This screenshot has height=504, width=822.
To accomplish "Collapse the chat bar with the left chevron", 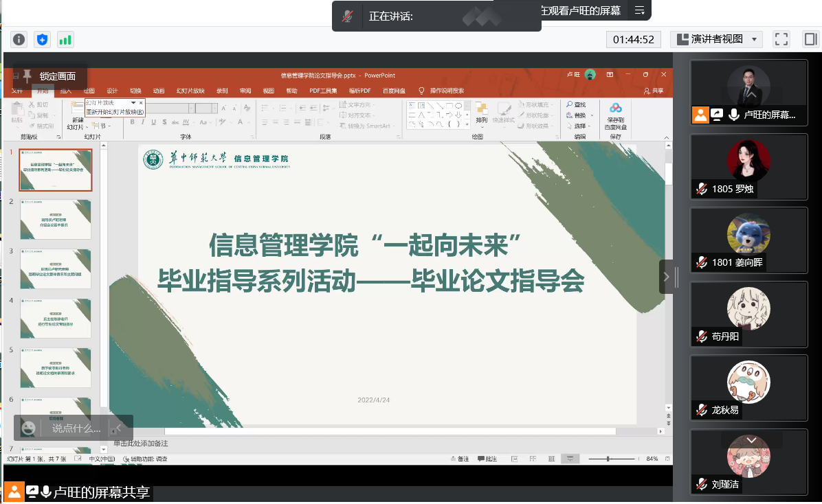I will click(118, 428).
